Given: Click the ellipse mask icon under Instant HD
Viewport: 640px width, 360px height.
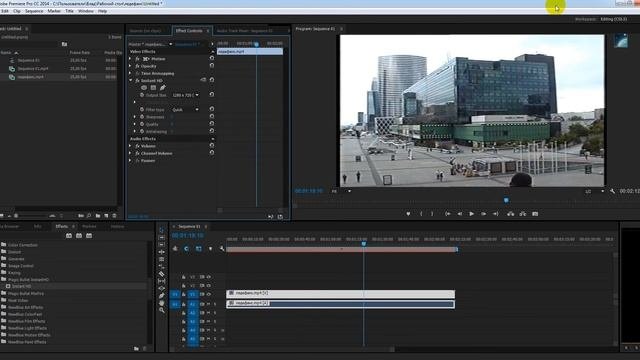Looking at the screenshot, I should [x=144, y=87].
